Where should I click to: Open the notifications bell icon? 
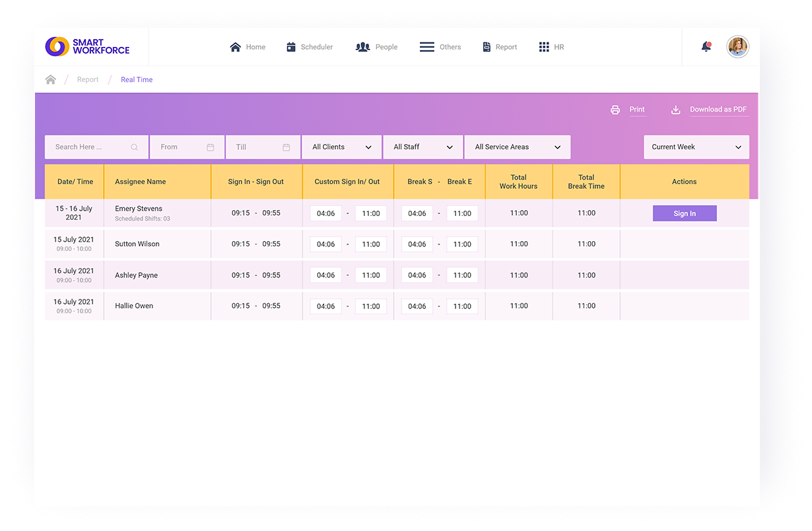706,47
